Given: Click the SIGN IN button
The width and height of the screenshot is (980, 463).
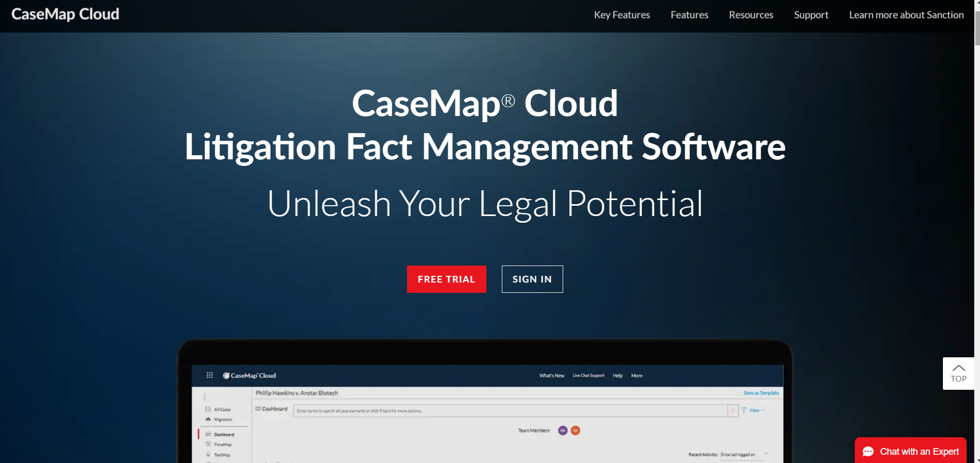Looking at the screenshot, I should click(x=532, y=279).
